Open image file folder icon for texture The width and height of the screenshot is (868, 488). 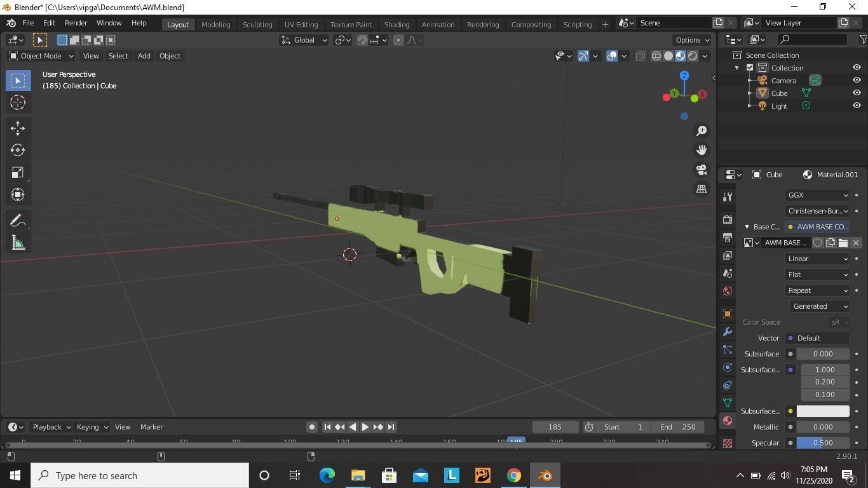point(843,243)
